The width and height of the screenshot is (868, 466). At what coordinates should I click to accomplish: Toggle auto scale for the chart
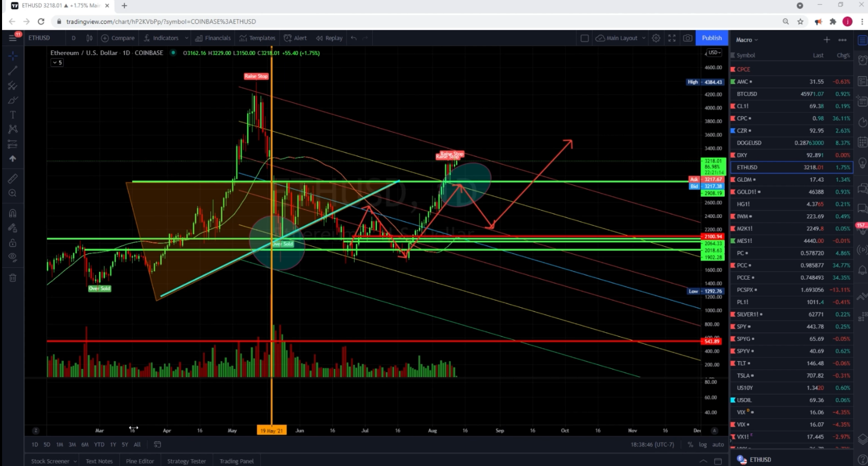click(718, 445)
